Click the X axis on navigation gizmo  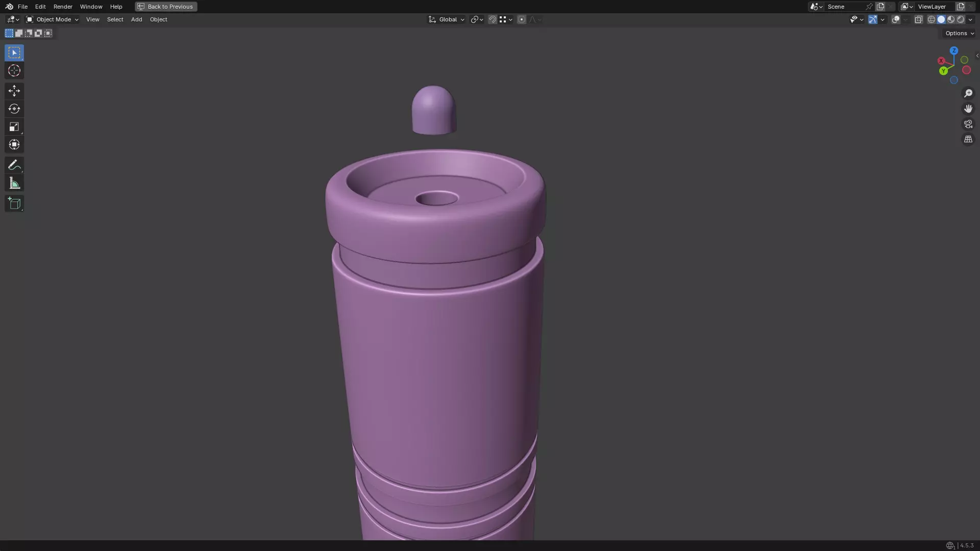pos(941,61)
